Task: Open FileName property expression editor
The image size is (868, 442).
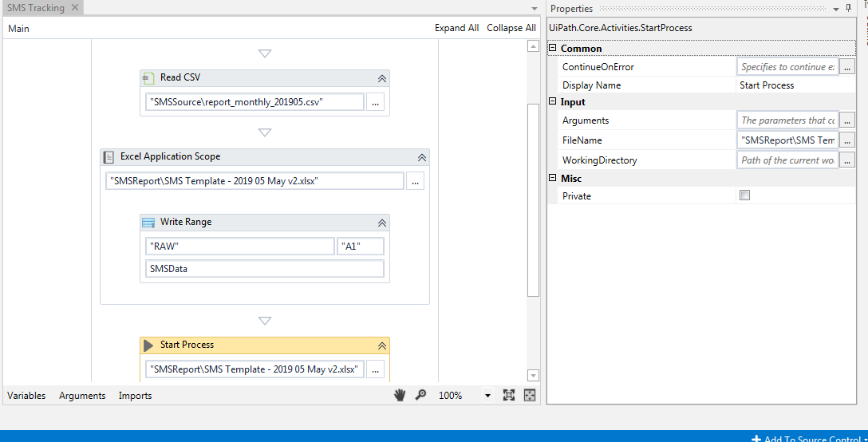Action: [x=847, y=140]
